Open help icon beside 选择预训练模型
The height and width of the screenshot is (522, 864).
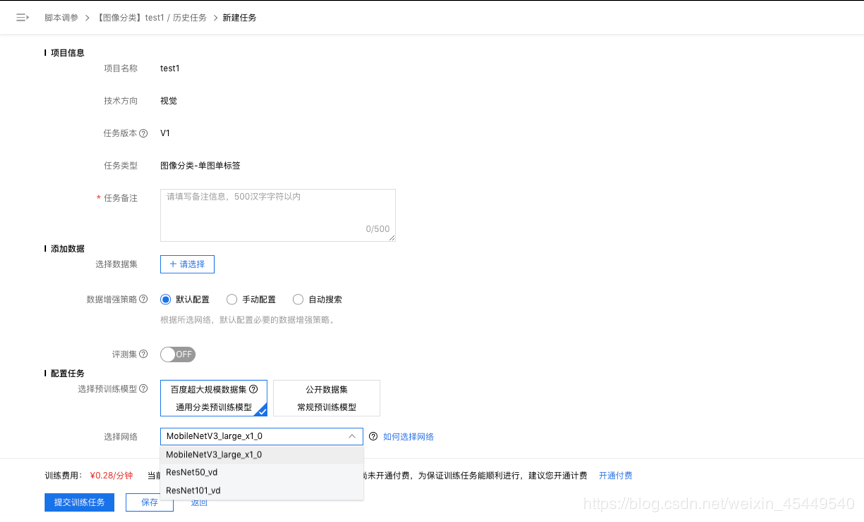pos(143,389)
